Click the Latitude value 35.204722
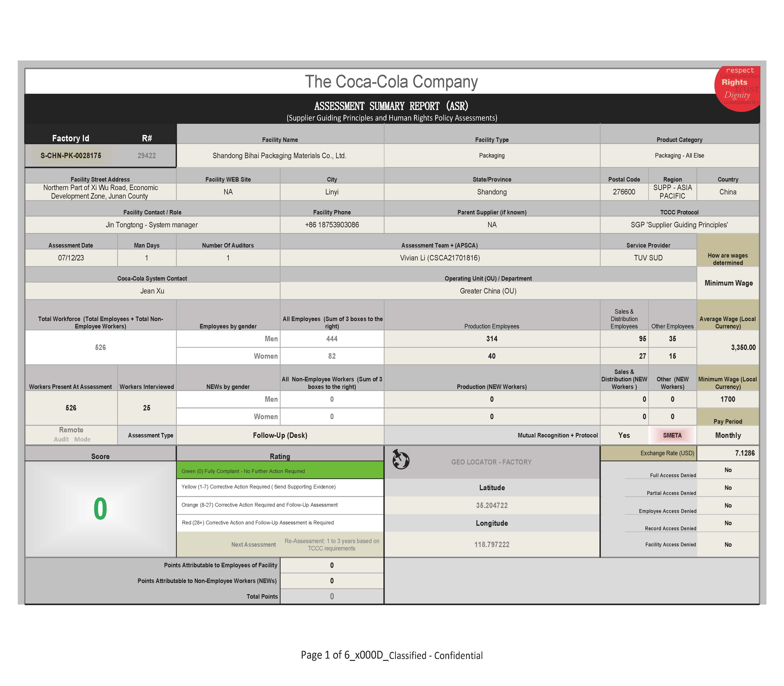Image resolution: width=784 pixels, height=686 pixels. (492, 505)
